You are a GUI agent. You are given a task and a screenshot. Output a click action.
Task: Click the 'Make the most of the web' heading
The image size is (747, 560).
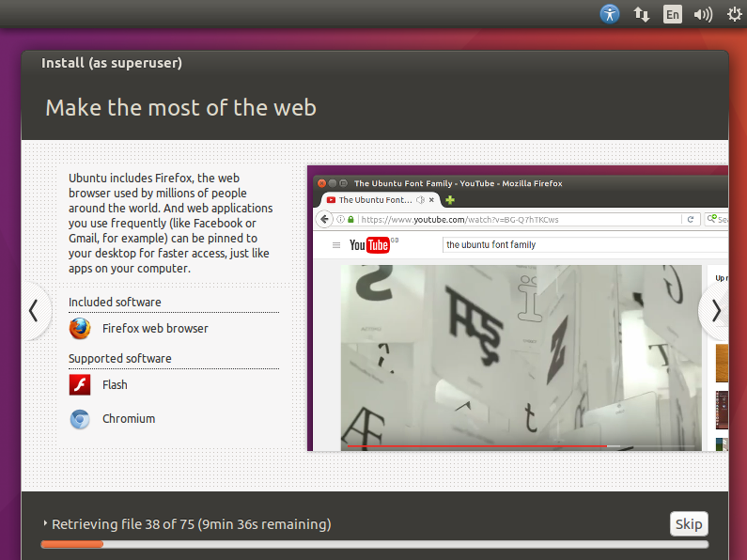point(181,108)
